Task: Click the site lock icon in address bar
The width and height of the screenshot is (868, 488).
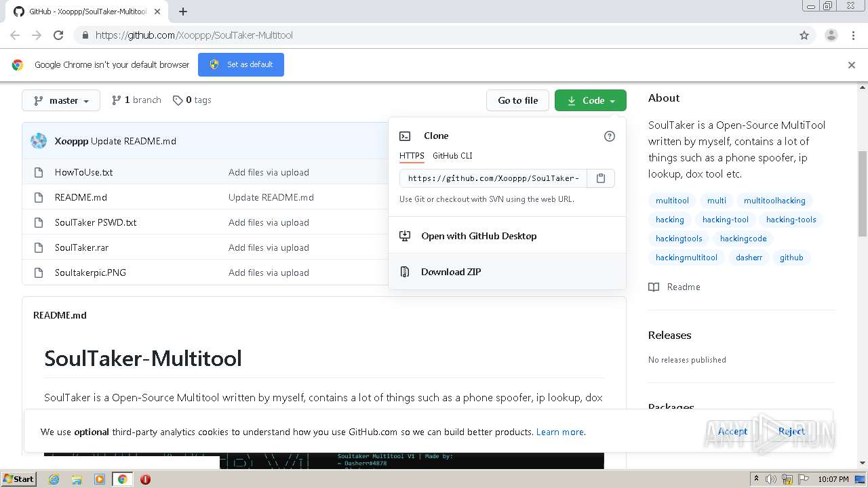Action: pos(85,35)
